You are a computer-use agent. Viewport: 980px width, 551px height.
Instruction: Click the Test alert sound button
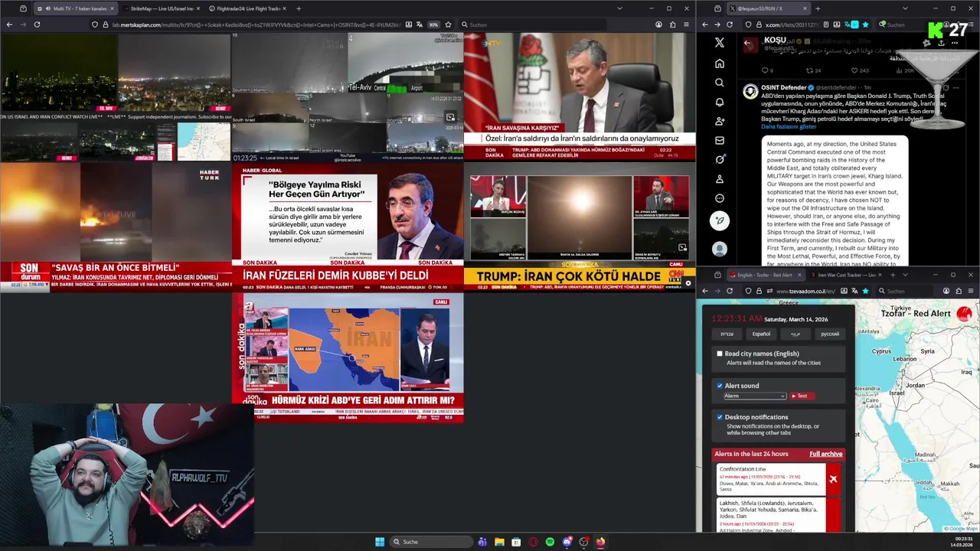[x=801, y=396]
